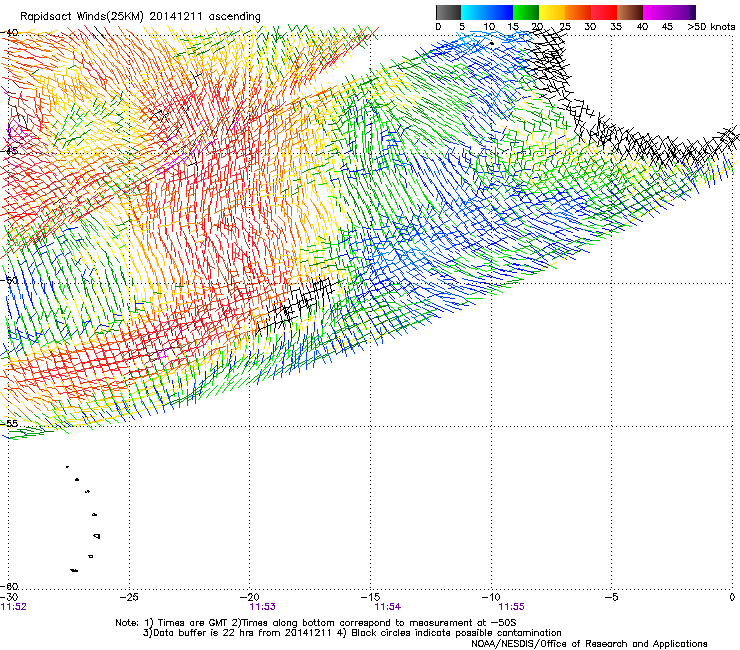Click the '-25' longitude axis label
Screen dimensions: 740x650
point(129,597)
